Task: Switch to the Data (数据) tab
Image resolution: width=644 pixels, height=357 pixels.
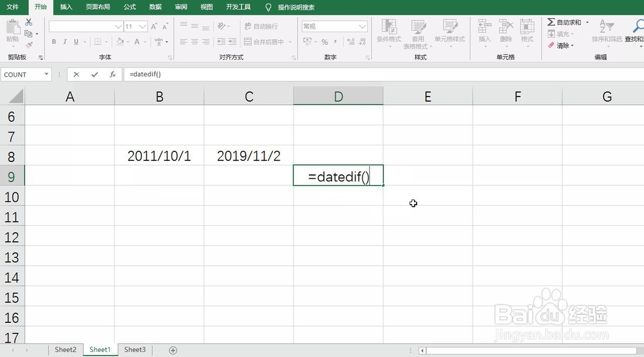Action: pos(155,7)
